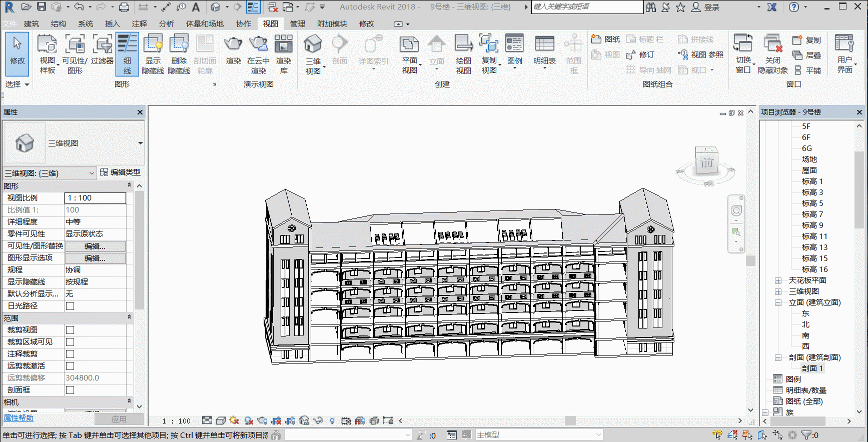
Task: Open the 附加模块 ribbon tab
Action: coord(332,23)
